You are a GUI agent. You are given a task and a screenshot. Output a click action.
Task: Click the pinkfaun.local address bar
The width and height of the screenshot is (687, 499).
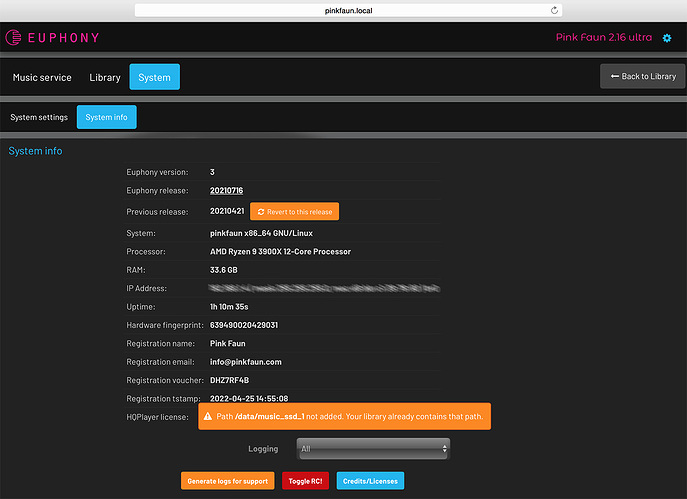click(348, 11)
